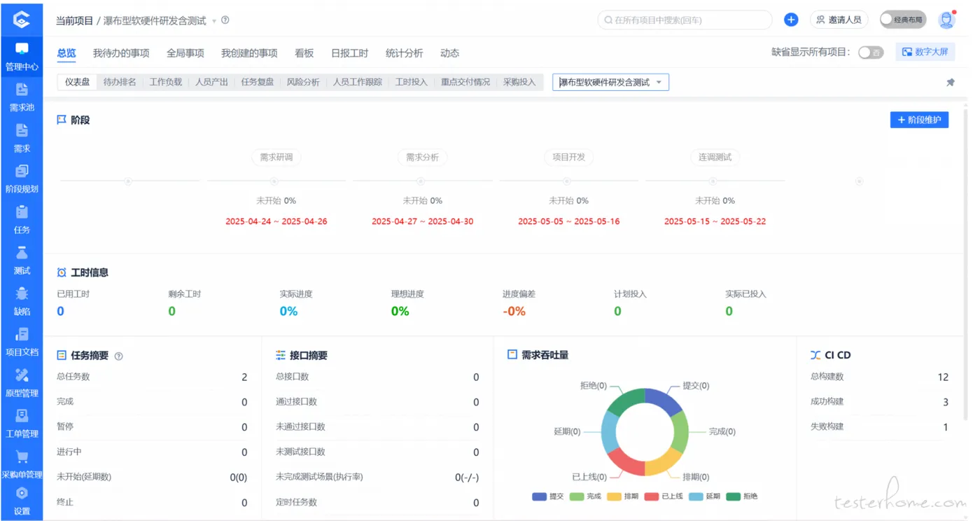Open the 需求池 sidebar icon
Viewport: 980px width, 521px height.
click(x=22, y=90)
